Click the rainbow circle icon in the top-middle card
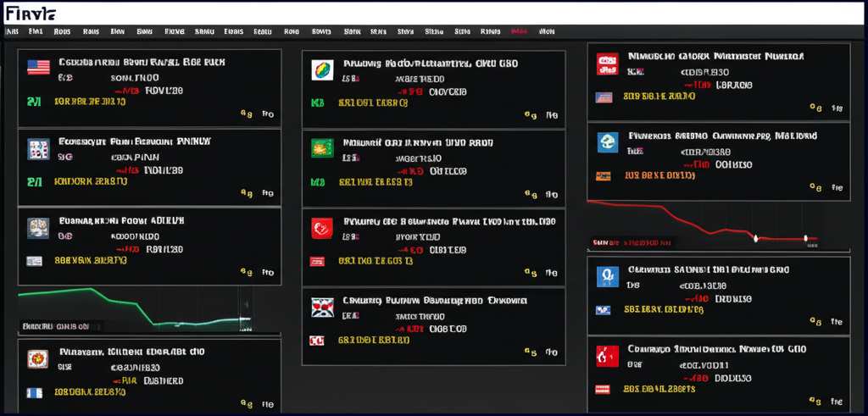This screenshot has width=868, height=416. [322, 69]
